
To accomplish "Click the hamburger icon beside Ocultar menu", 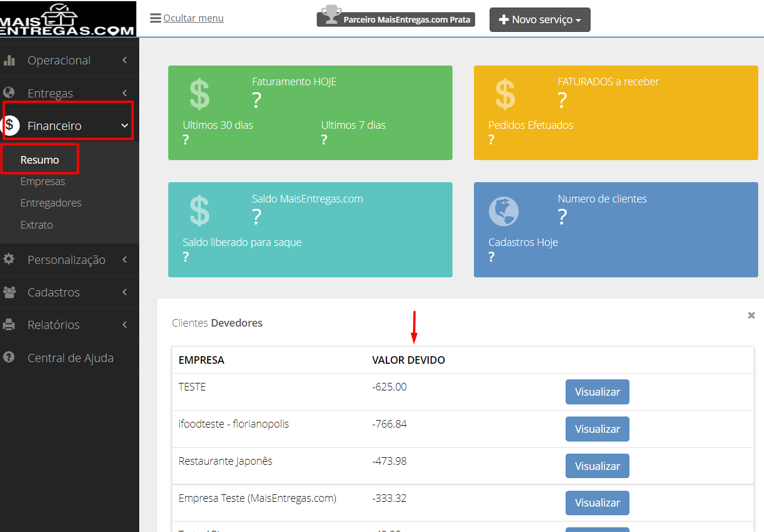I will click(155, 18).
